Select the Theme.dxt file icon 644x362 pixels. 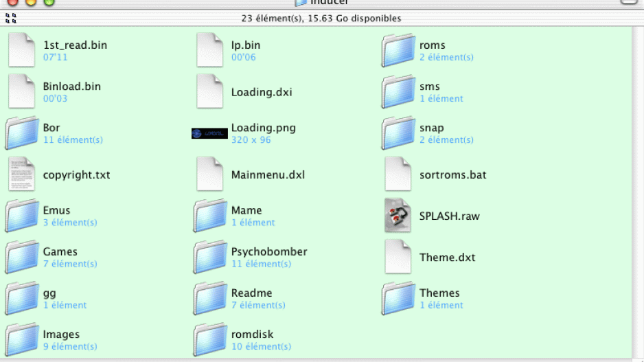[398, 257]
